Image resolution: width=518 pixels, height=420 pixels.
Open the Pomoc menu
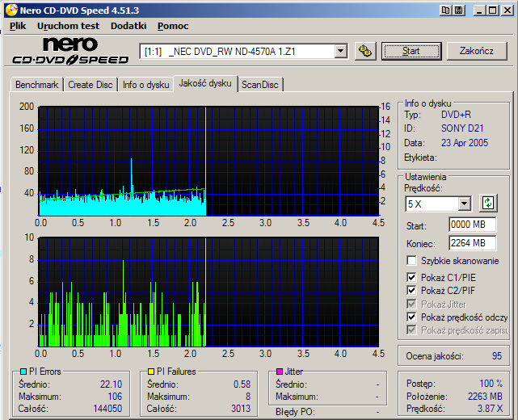click(x=173, y=26)
